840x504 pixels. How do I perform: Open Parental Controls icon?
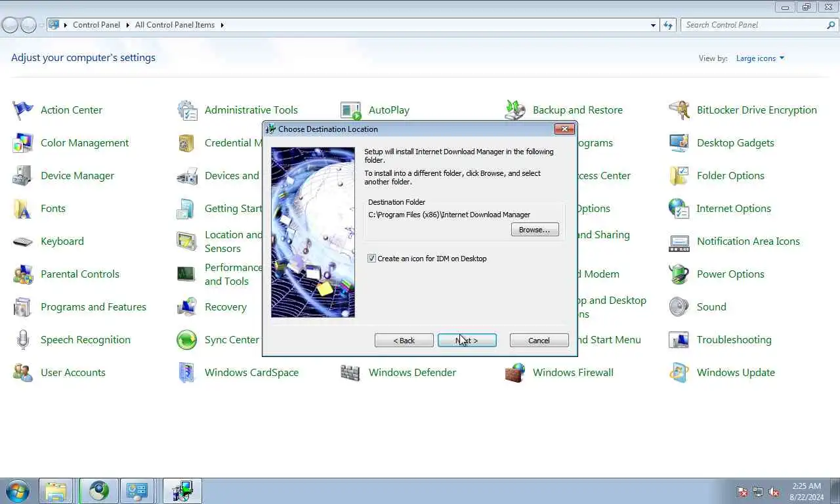click(x=23, y=274)
